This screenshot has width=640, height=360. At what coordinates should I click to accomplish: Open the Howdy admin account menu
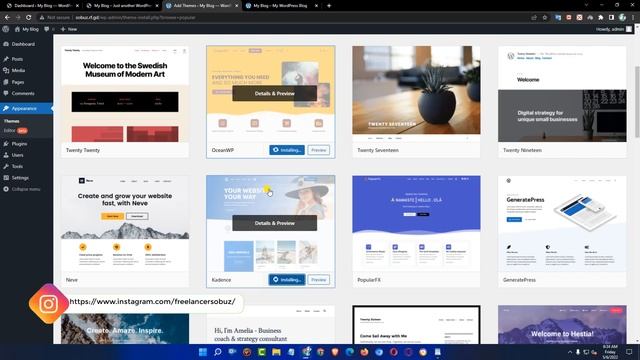click(x=613, y=29)
